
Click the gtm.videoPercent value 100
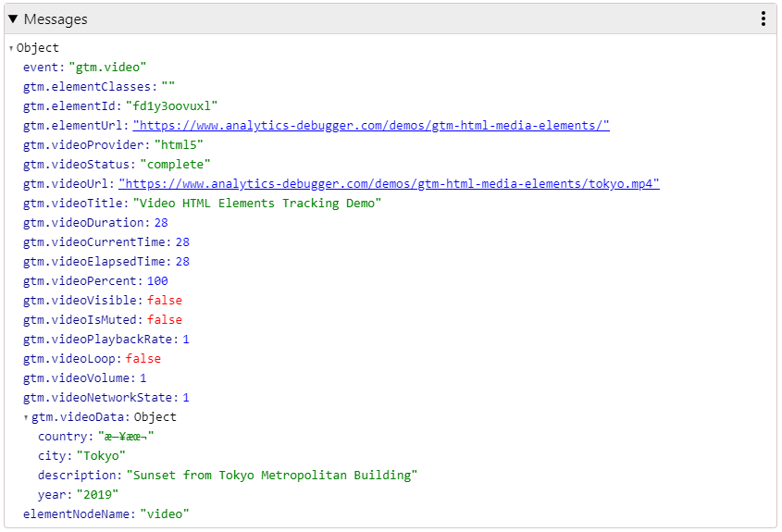tap(157, 281)
